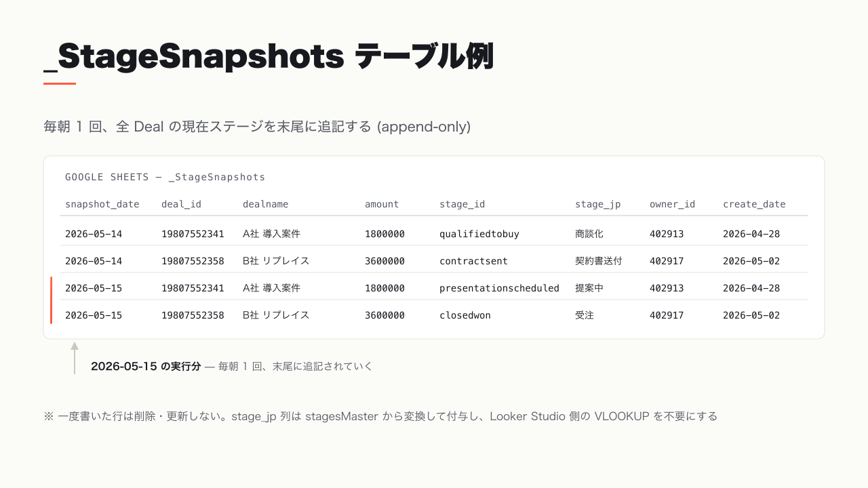
Task: Click the "GOOGLE SHEETS — _StageSnapshots" caption
Action: coord(165,177)
